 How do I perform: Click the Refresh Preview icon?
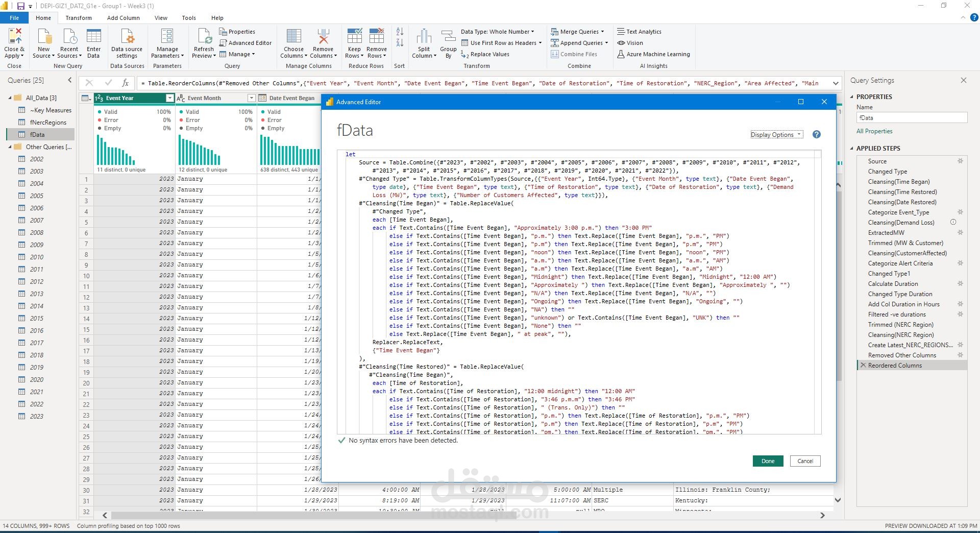[x=204, y=37]
